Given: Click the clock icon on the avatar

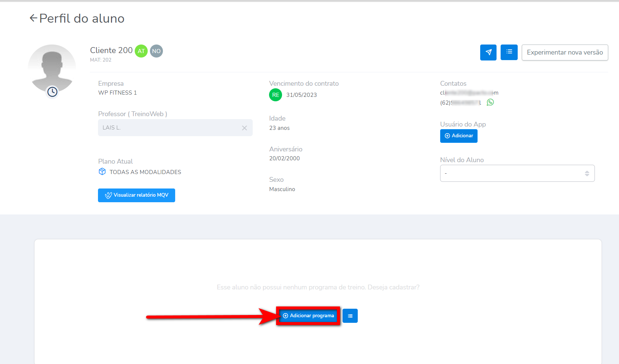Looking at the screenshot, I should 52,92.
